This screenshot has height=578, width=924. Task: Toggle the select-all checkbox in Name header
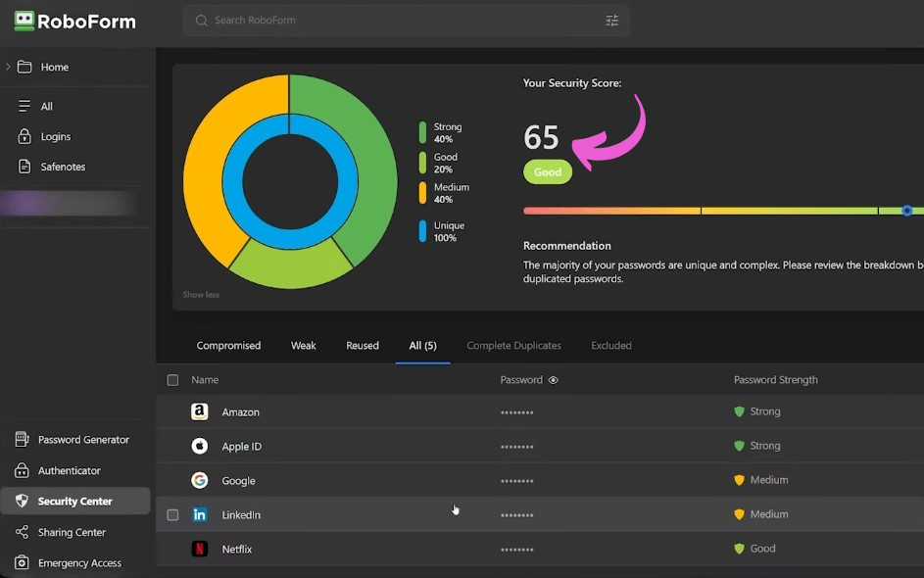pos(172,380)
